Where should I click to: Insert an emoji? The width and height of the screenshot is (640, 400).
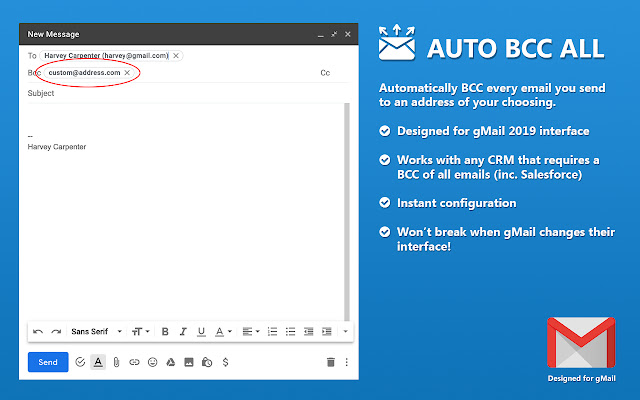(152, 362)
